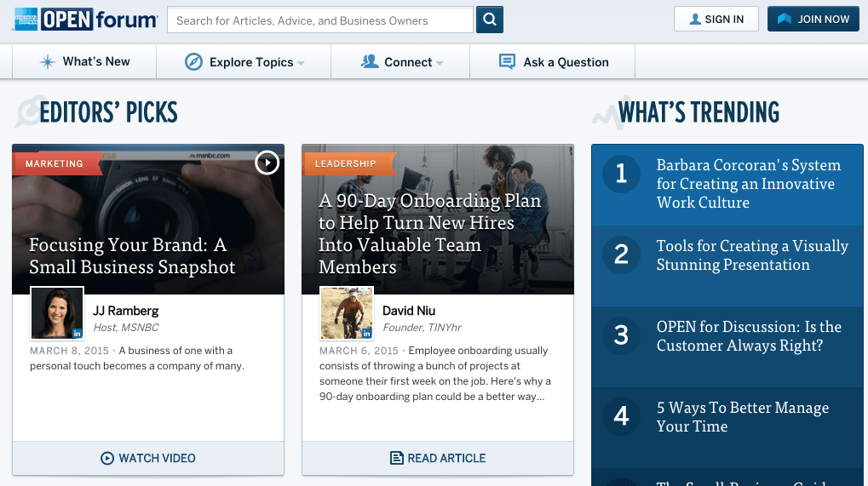
Task: Expand the Explore Topics dropdown arrow
Action: [301, 63]
